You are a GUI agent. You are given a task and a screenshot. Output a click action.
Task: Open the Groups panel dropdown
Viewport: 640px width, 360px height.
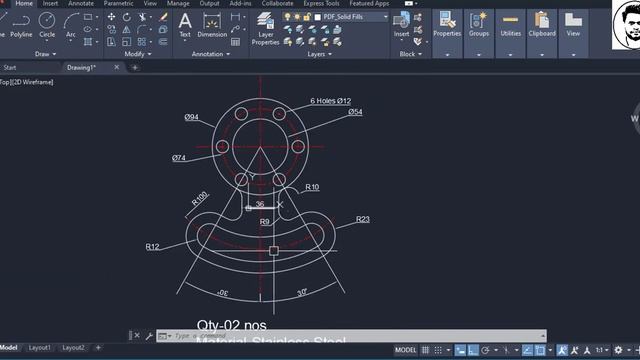(479, 55)
